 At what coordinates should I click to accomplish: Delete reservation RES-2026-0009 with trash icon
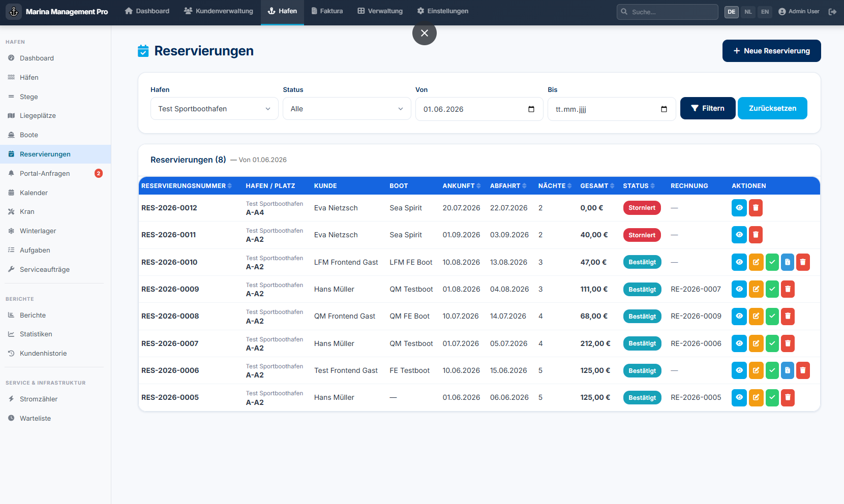click(788, 289)
